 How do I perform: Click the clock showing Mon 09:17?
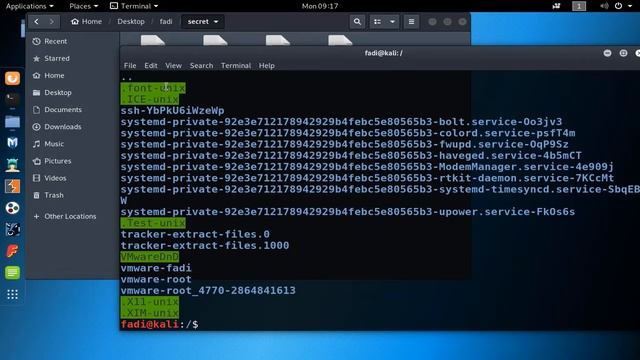(x=320, y=6)
